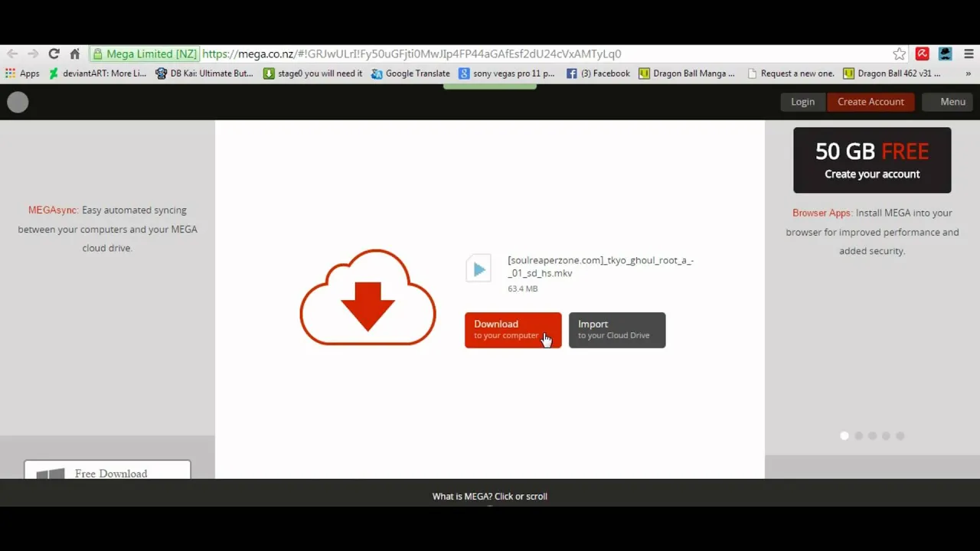Click the large cloud download icon

(367, 298)
